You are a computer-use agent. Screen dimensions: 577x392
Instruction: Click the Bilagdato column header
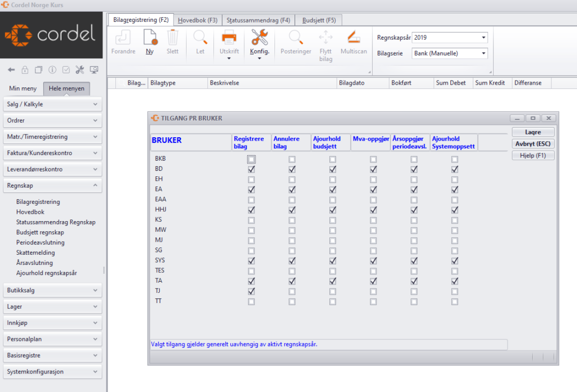pyautogui.click(x=362, y=83)
